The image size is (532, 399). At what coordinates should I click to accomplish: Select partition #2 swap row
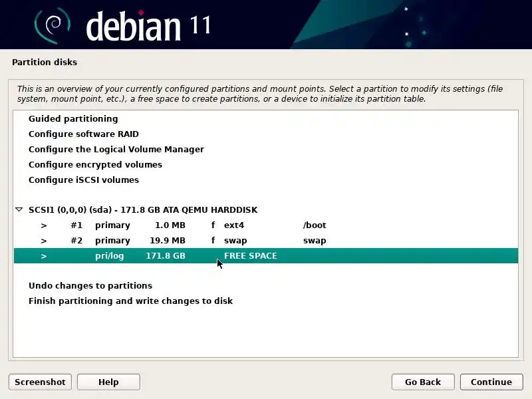[266, 241]
